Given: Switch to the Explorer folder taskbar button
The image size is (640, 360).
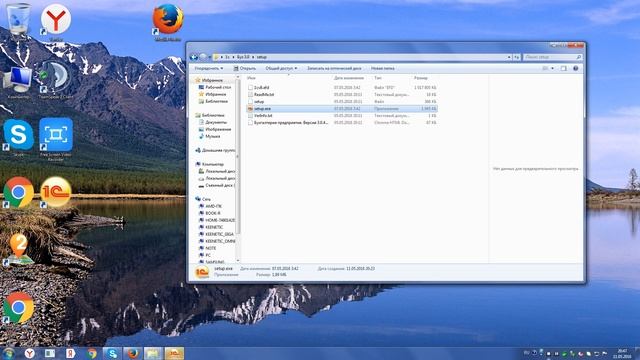Looking at the screenshot, I should (x=153, y=353).
